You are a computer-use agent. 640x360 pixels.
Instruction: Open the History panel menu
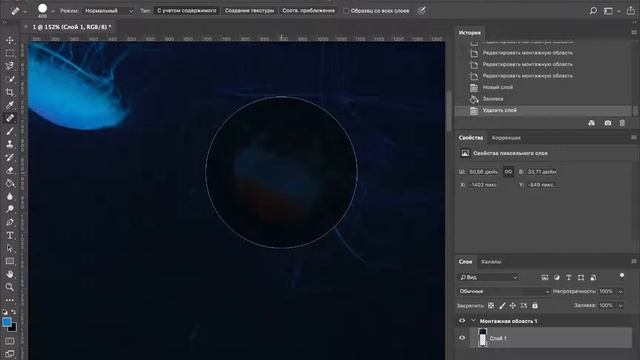click(x=633, y=32)
